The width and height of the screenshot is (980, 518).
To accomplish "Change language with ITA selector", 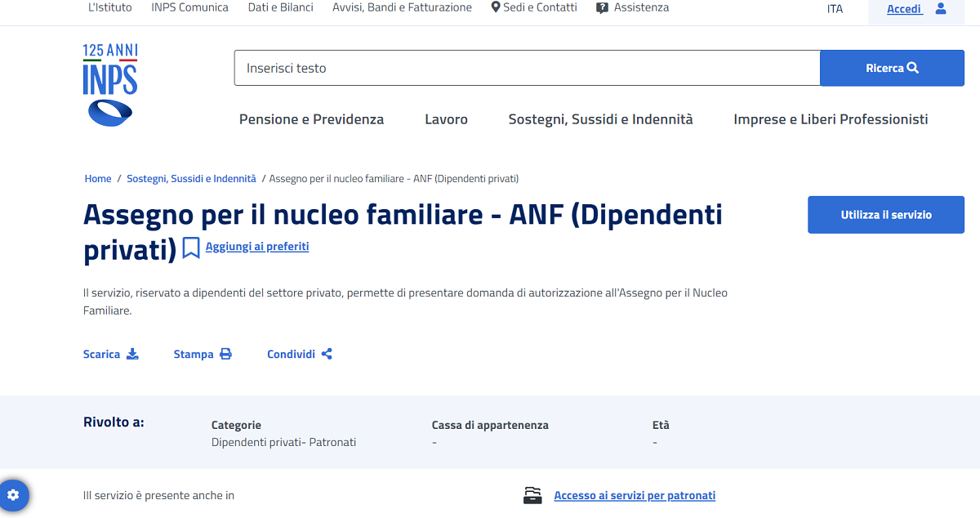I will click(x=835, y=9).
